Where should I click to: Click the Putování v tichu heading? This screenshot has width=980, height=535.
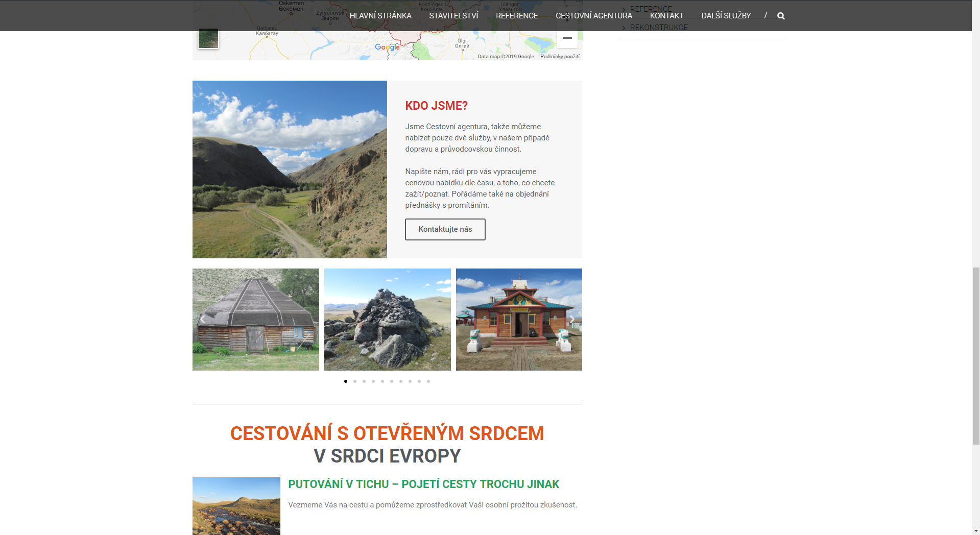pos(423,484)
